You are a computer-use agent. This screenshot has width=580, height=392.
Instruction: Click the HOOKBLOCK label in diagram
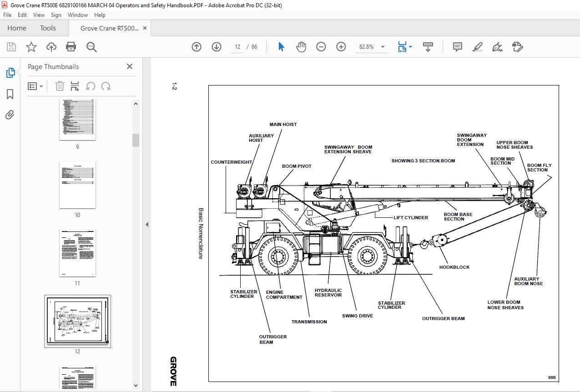click(454, 267)
